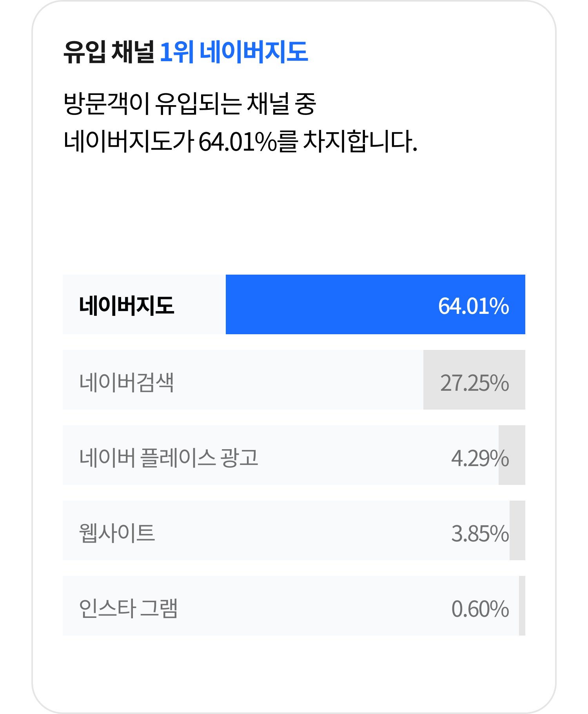Click the blue 1위 네이버지도 title

[x=234, y=52]
